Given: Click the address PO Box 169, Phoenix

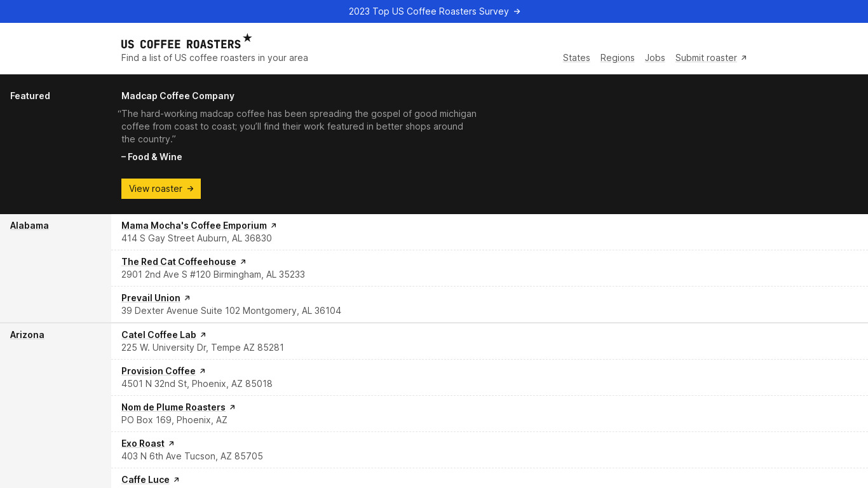Looking at the screenshot, I should pyautogui.click(x=174, y=420).
